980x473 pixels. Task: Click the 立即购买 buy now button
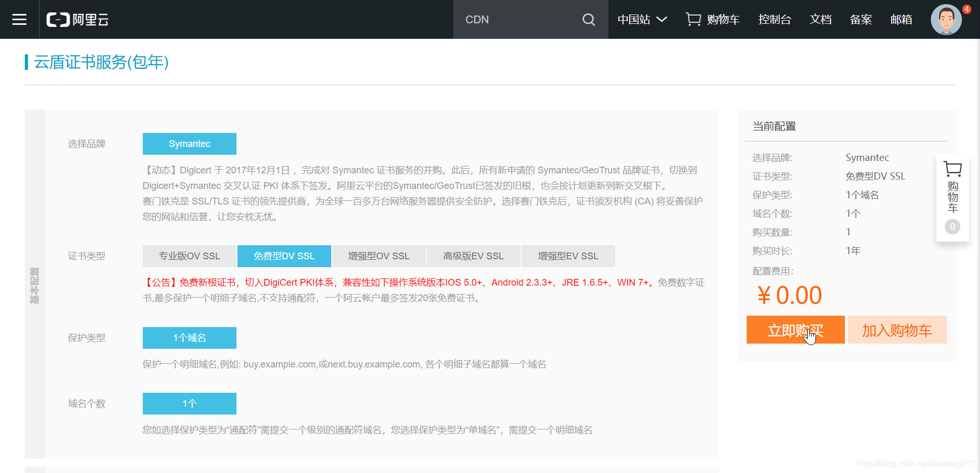(796, 330)
